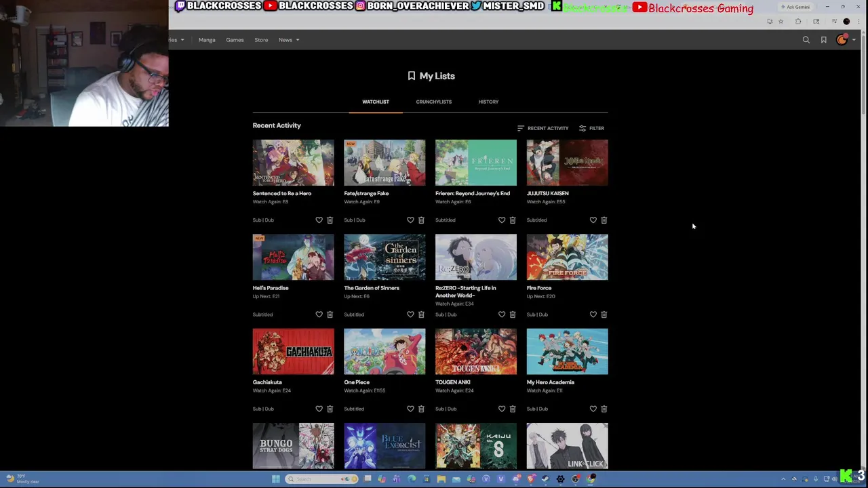Open the Games nav link
Image resolution: width=868 pixels, height=488 pixels.
click(235, 40)
